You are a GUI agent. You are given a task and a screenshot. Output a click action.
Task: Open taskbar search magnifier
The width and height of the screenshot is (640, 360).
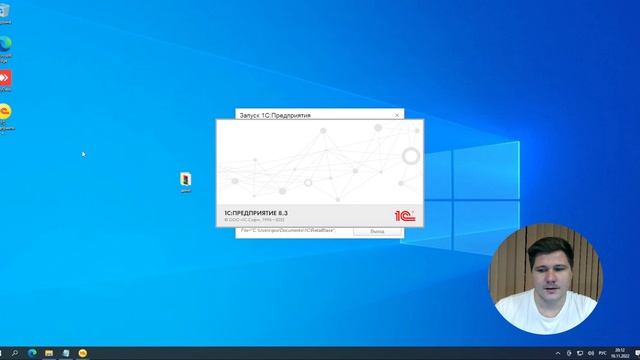click(x=15, y=353)
